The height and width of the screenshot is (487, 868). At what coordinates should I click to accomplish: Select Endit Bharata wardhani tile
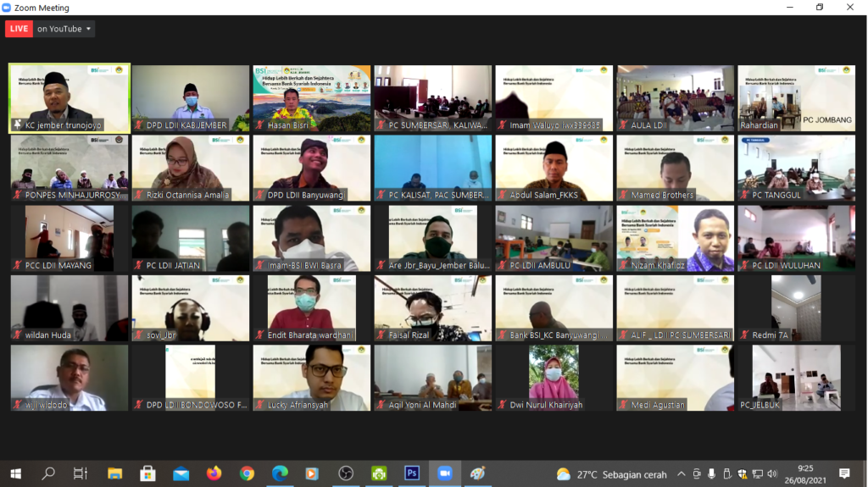312,308
